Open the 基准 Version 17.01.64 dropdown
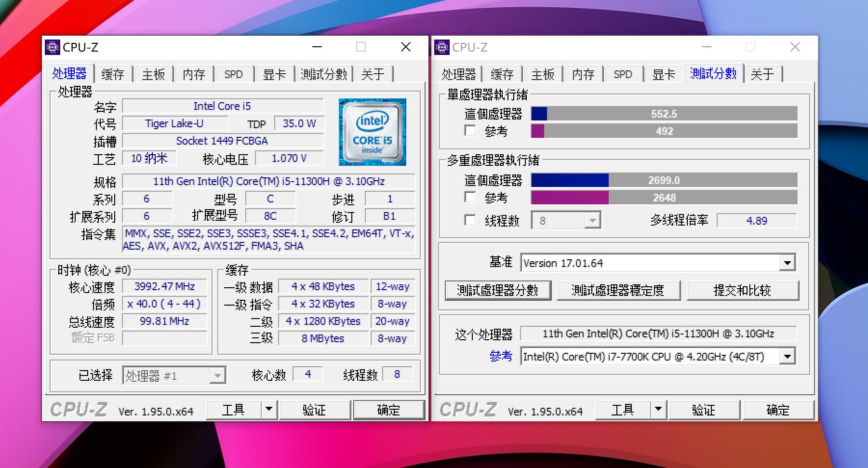This screenshot has height=468, width=868. (x=787, y=263)
